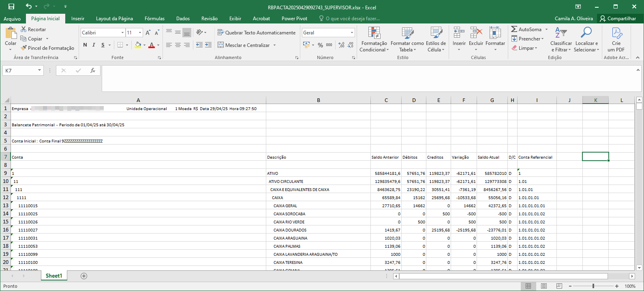Click the Pincel de Formatação brush
The height and width of the screenshot is (291, 644).
click(x=24, y=48)
